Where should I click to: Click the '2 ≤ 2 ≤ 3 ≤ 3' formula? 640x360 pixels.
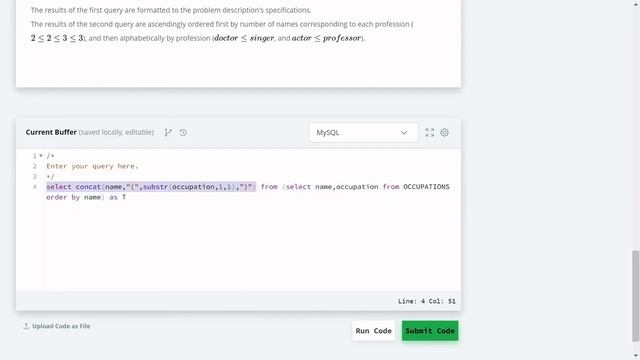coord(57,38)
